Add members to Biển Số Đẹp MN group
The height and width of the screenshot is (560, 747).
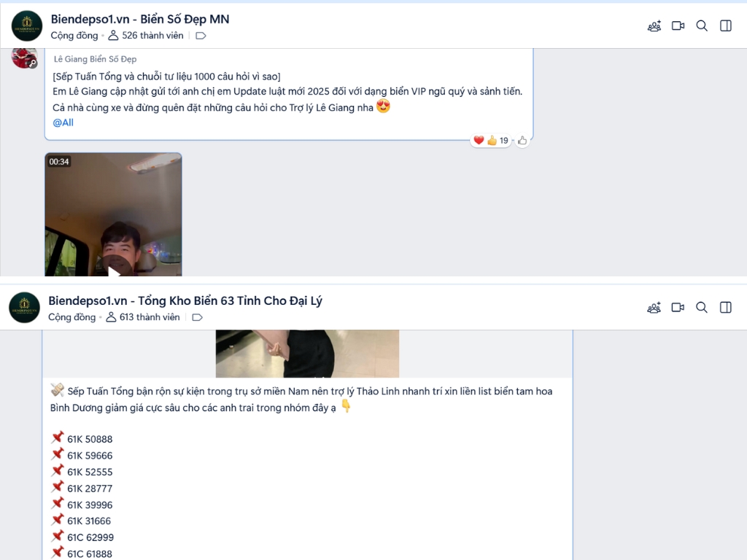tap(654, 26)
